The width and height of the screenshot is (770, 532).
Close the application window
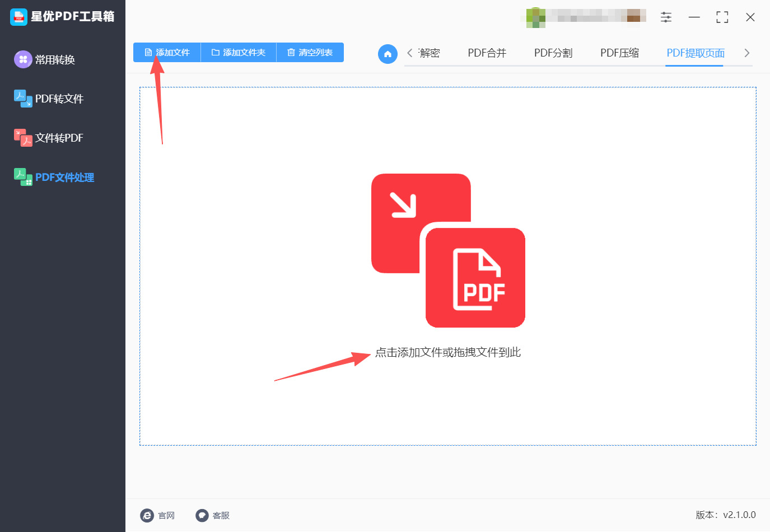coord(750,17)
